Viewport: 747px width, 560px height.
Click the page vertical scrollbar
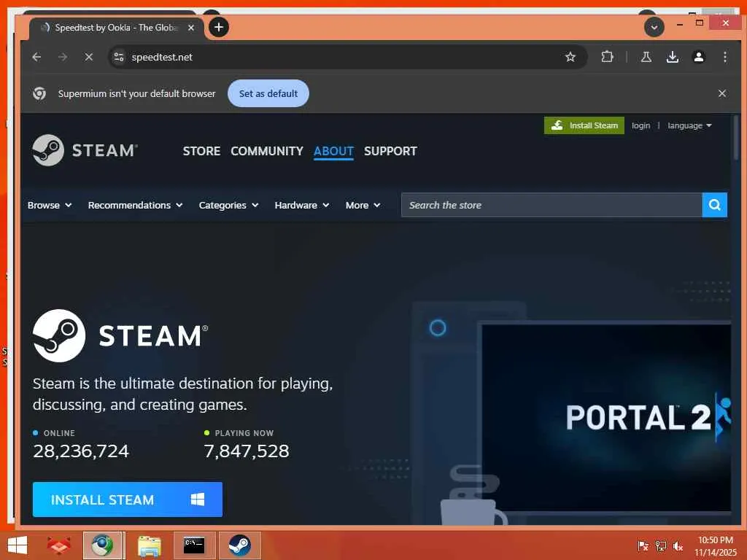pos(736,137)
